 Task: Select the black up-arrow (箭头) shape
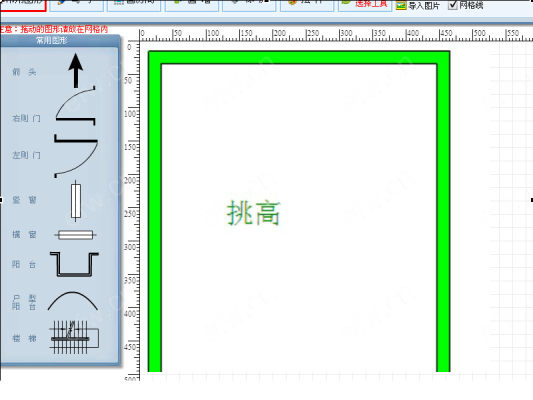tap(75, 70)
